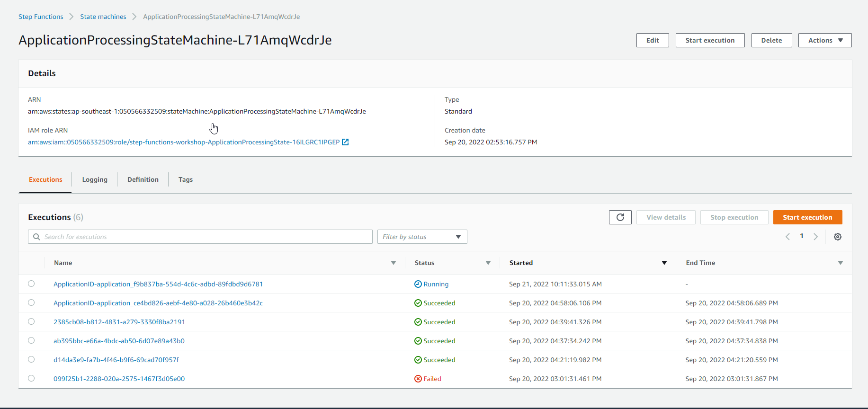Sort by End Time column arrow
The height and width of the screenshot is (409, 868).
pyautogui.click(x=841, y=263)
